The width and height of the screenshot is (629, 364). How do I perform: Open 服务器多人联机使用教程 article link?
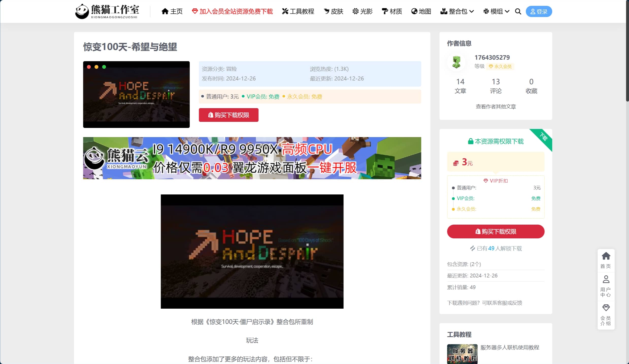[510, 348]
